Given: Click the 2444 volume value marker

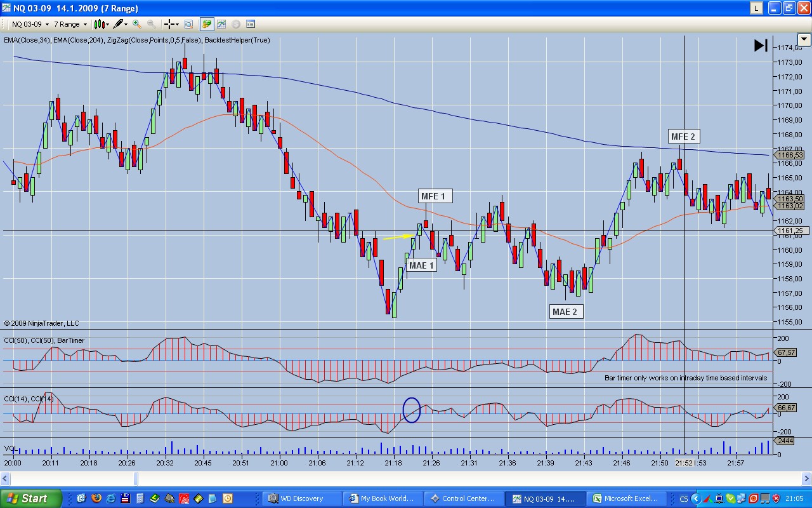Looking at the screenshot, I should pyautogui.click(x=785, y=441).
